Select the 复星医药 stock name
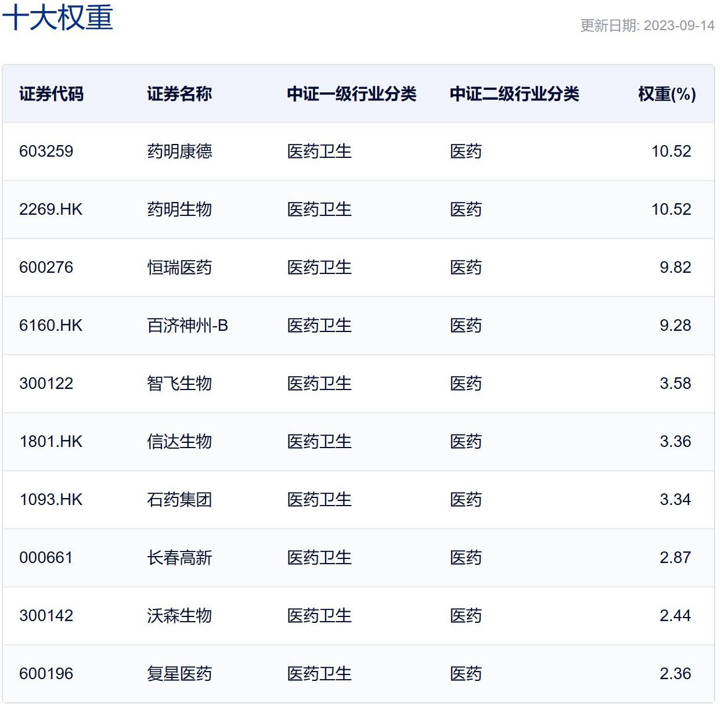Screen dimensions: 728x707 pos(179,674)
